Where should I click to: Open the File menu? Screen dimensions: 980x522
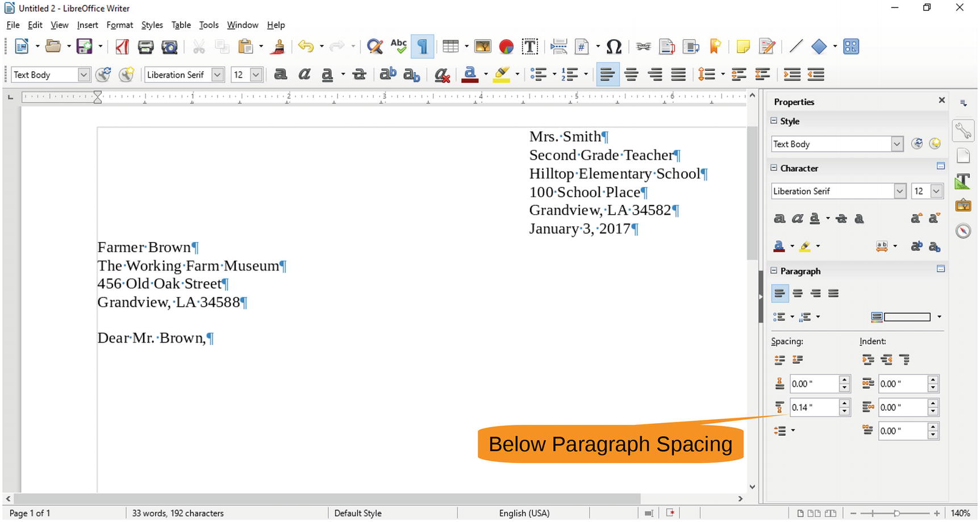point(13,25)
